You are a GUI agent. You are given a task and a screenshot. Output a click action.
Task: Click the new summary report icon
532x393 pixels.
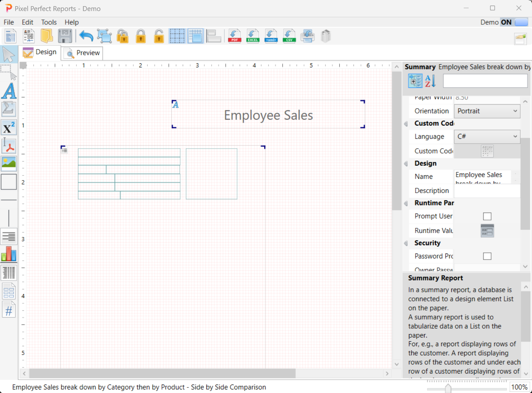tap(10, 36)
